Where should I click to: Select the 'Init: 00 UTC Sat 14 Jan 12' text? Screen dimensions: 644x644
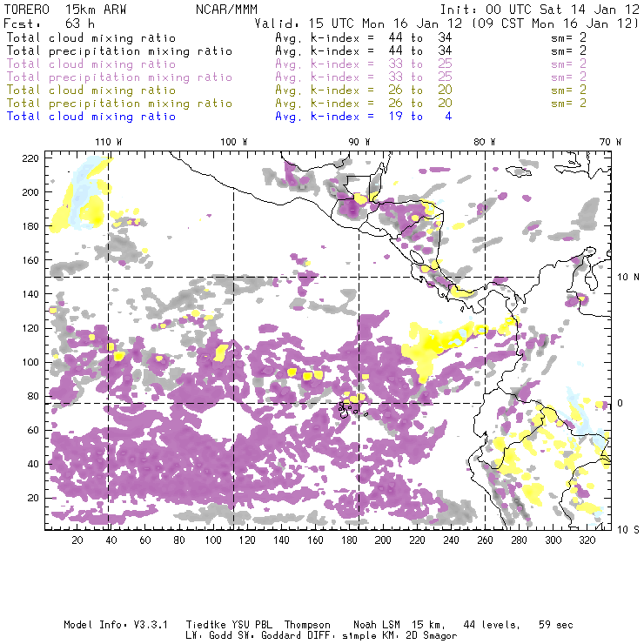click(x=540, y=10)
